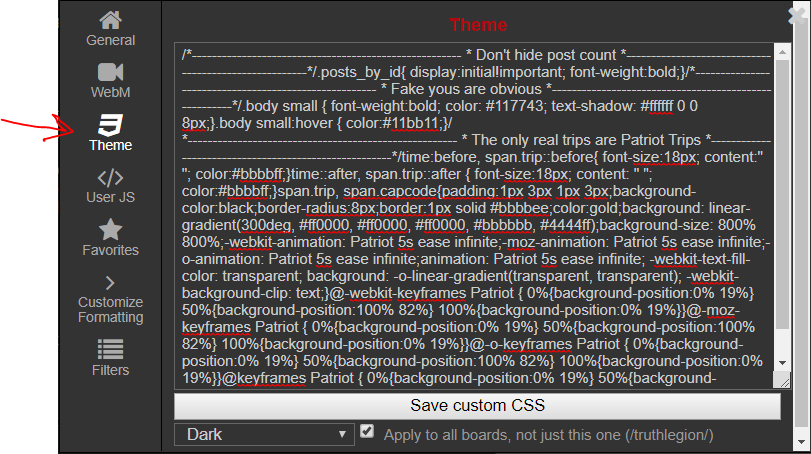Click the 'Theme' tab label text
Image resolution: width=811 pixels, height=454 pixels.
click(x=110, y=145)
